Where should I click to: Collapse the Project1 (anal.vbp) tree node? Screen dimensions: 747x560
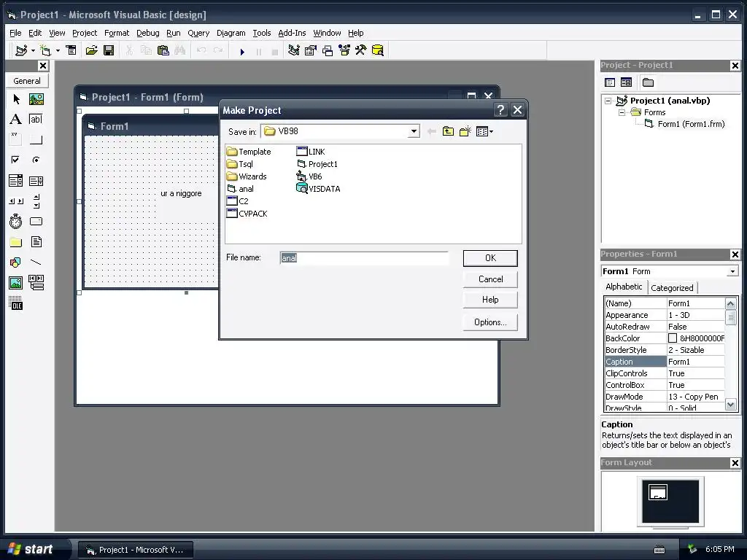(x=608, y=101)
